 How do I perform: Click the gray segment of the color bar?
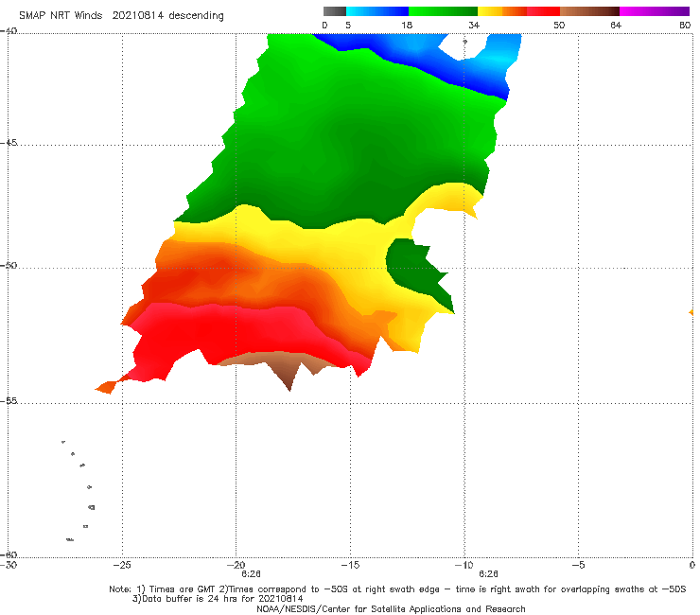pyautogui.click(x=334, y=11)
